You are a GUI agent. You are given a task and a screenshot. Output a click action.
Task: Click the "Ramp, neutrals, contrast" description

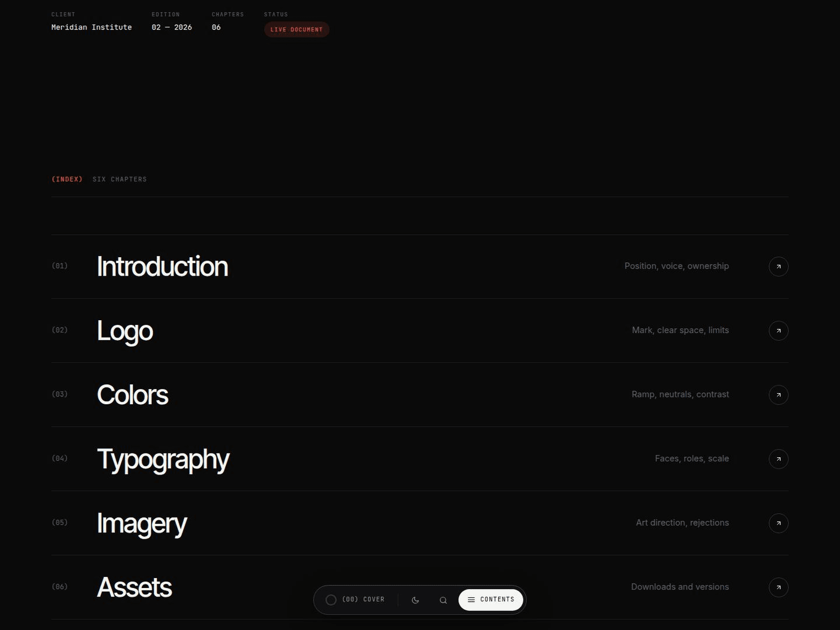point(680,394)
